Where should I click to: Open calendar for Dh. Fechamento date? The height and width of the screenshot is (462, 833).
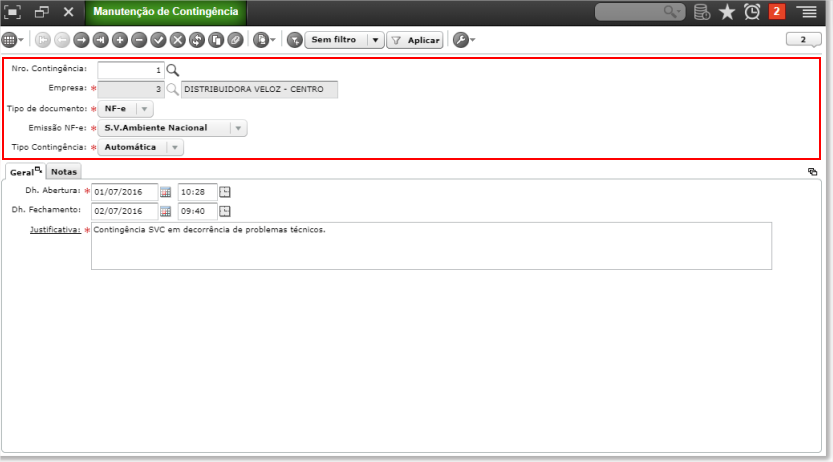(x=166, y=211)
